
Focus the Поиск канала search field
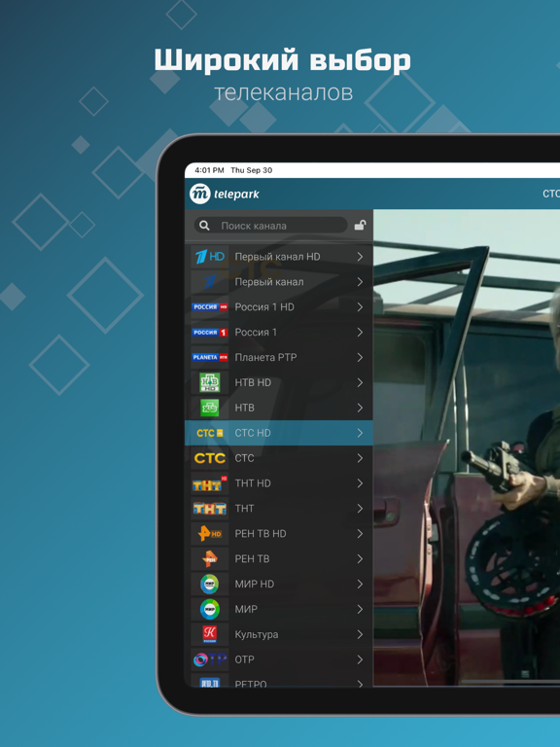click(x=271, y=226)
